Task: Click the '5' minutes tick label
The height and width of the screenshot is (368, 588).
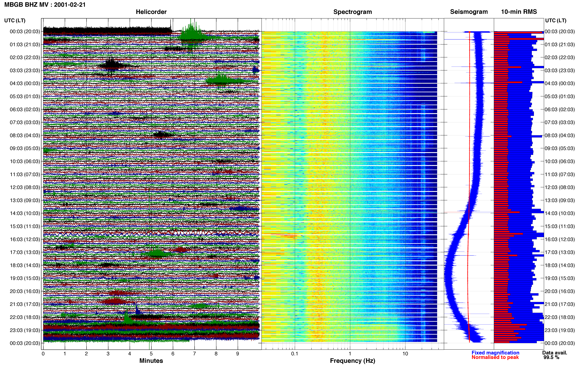Action: [151, 354]
